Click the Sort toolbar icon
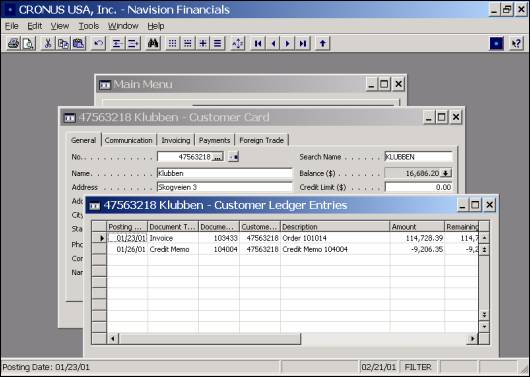This screenshot has height=377, width=530. [x=238, y=43]
